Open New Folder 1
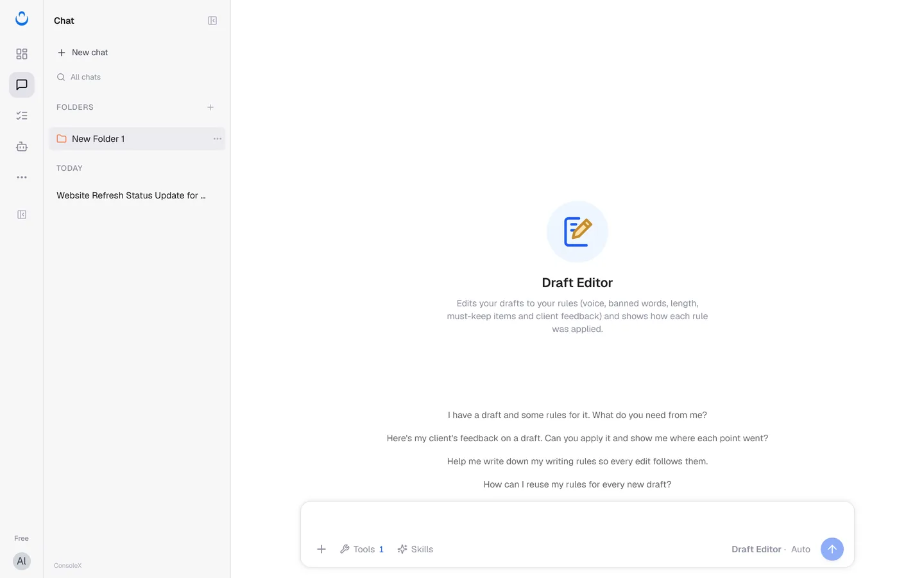 point(137,139)
